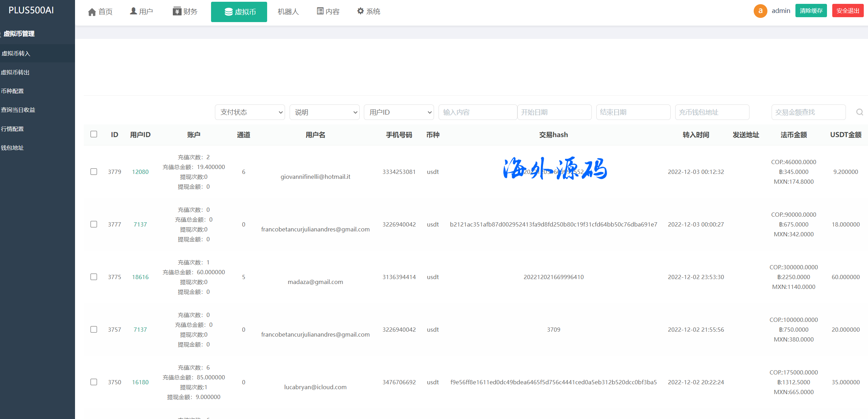Click the user silhouette icon in navbar

pyautogui.click(x=133, y=11)
